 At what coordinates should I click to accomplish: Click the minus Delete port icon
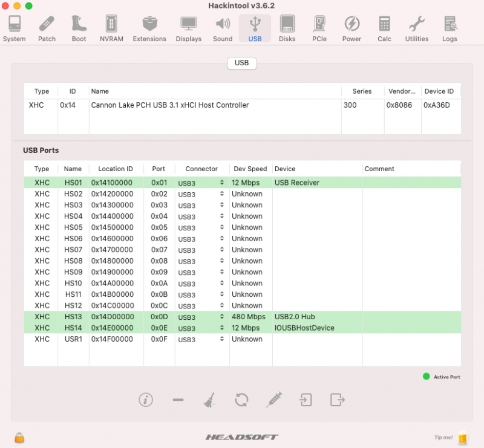pos(178,400)
